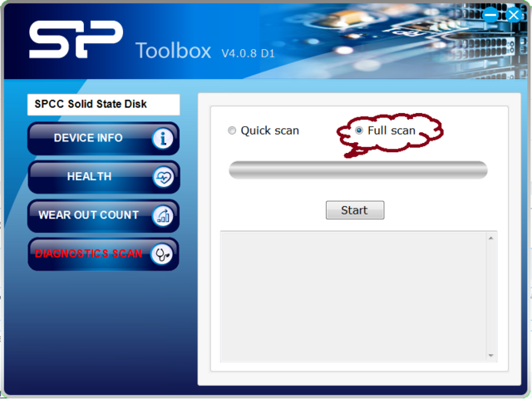Screen dimensions: 532x399
Task: Click the info icon on Device Info
Action: [x=163, y=139]
